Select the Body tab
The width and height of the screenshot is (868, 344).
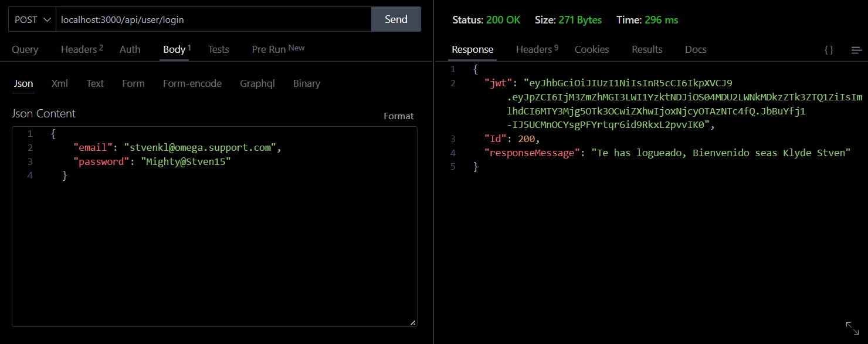[177, 49]
